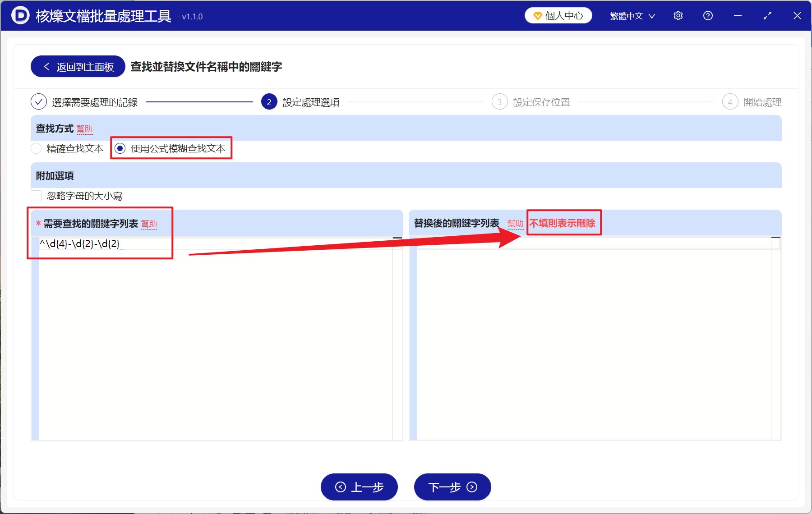Open 幫助 link beside 查找方式
Screen dimensions: 812x514
[84, 129]
